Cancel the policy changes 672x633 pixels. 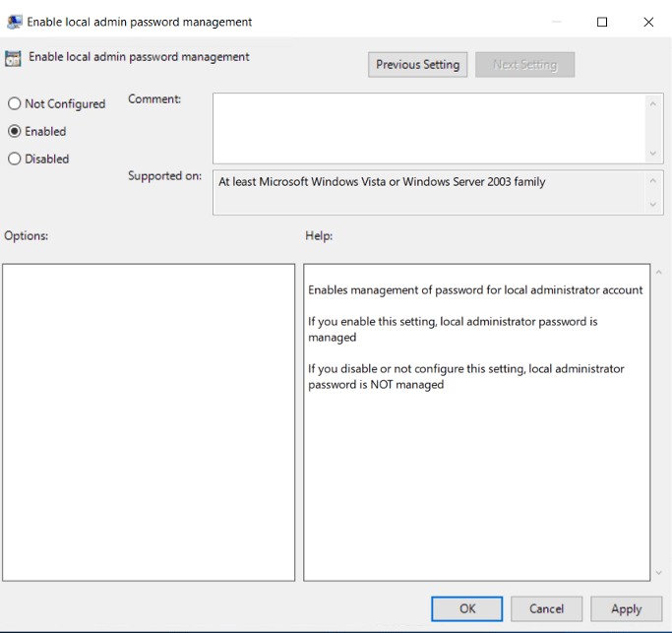pyautogui.click(x=546, y=609)
